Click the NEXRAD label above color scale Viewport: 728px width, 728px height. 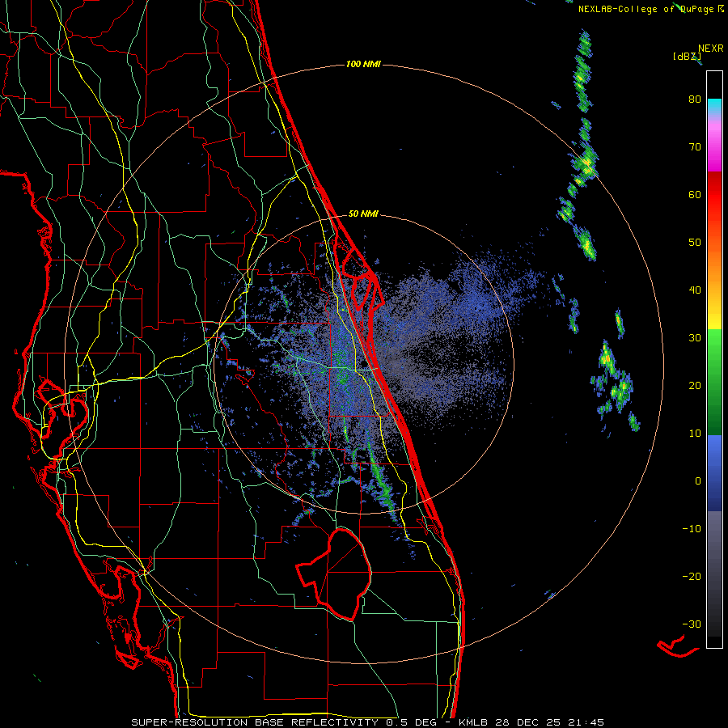point(710,49)
